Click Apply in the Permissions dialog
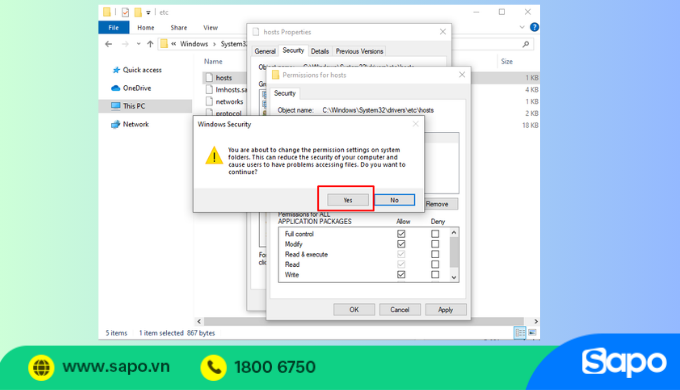Viewport: 680px width, 390px height. point(445,309)
